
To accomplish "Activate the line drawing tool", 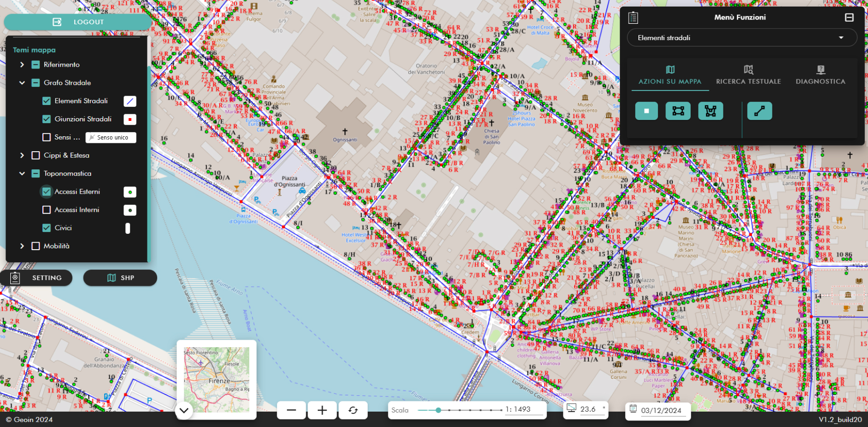I will click(759, 111).
